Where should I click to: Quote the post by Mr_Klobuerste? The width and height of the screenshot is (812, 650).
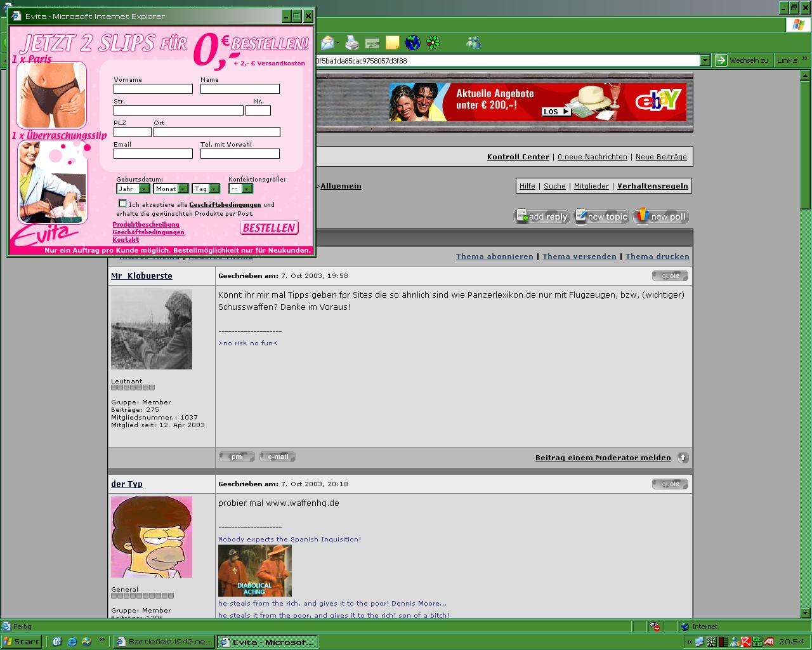(x=670, y=275)
